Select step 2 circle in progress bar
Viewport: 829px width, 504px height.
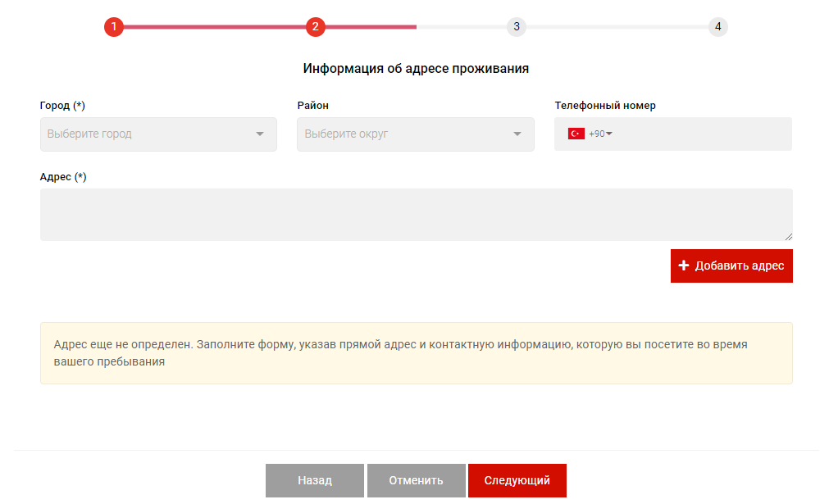tap(315, 27)
